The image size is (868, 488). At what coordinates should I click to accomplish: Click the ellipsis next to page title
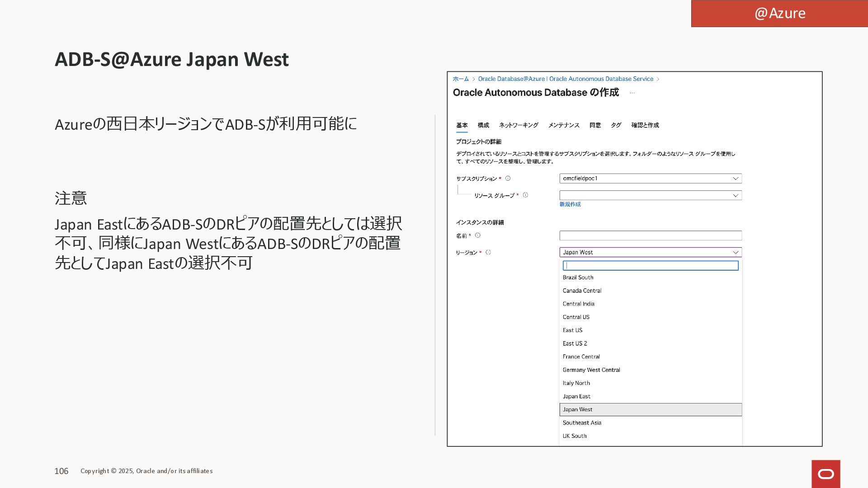coord(632,93)
